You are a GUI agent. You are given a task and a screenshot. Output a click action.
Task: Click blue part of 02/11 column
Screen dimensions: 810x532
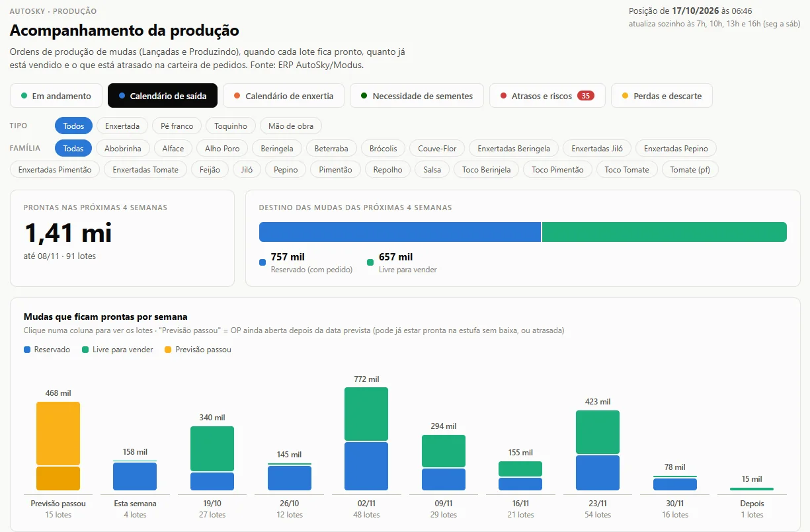(x=366, y=466)
